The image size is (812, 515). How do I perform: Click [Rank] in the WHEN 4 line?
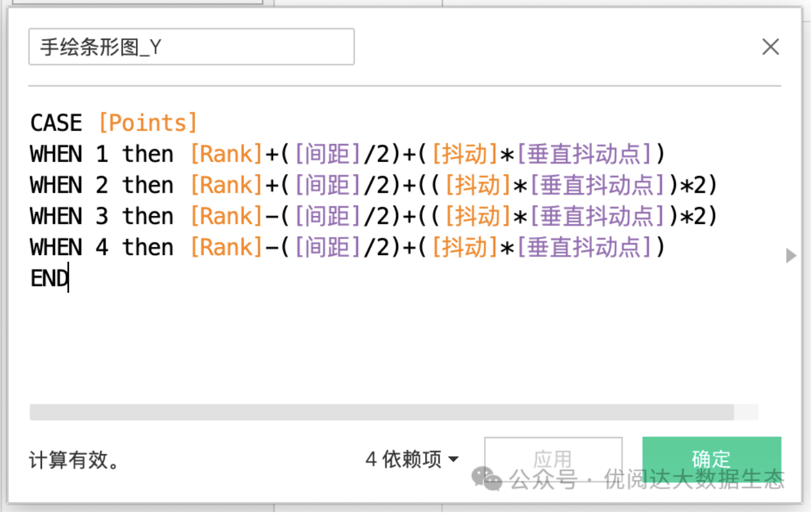tap(227, 248)
